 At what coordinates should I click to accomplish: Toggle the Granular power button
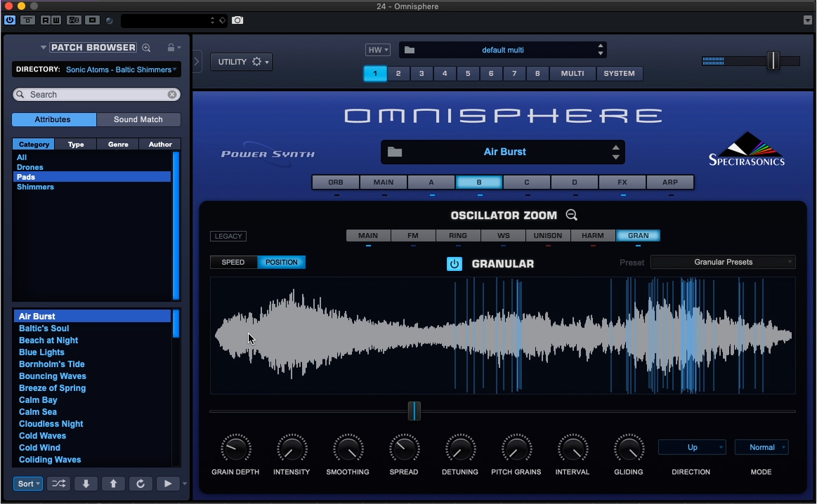455,264
